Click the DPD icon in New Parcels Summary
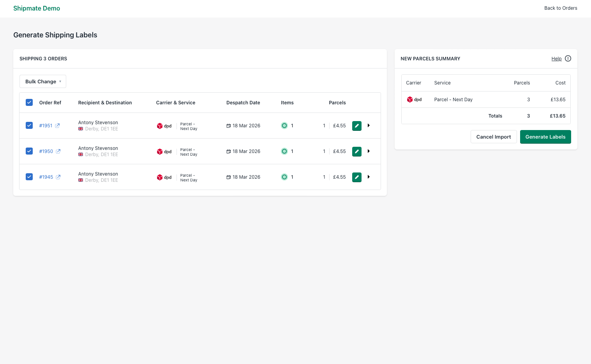Image resolution: width=591 pixels, height=364 pixels. click(x=410, y=99)
